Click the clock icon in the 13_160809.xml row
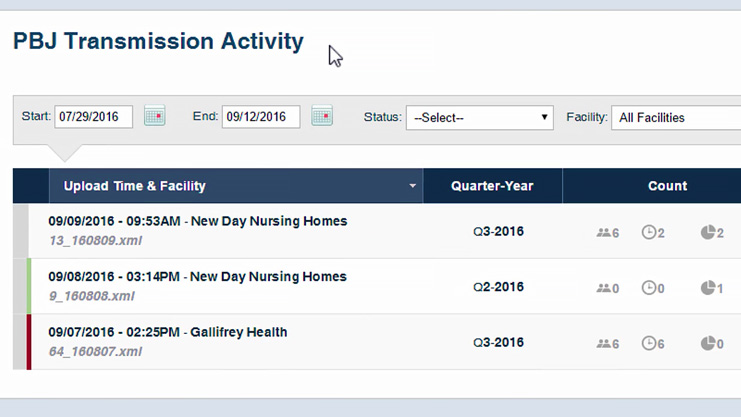 coord(649,232)
